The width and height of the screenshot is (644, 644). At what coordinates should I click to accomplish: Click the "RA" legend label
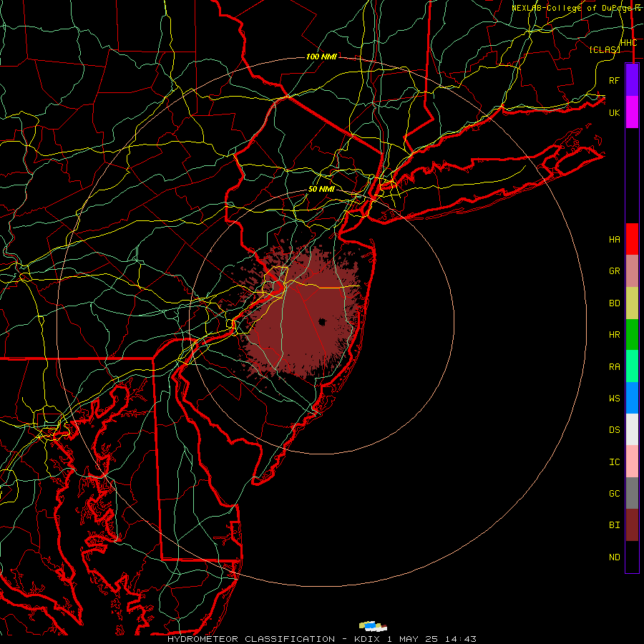[x=614, y=367]
